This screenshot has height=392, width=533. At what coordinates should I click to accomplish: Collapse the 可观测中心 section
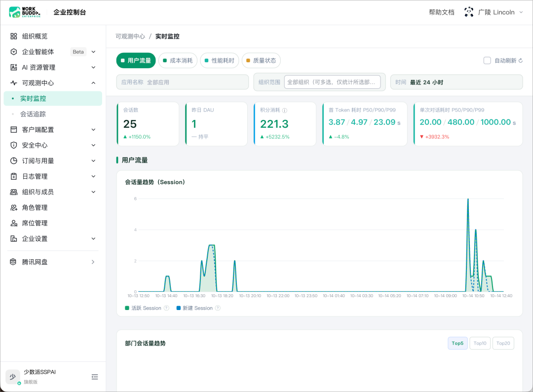tap(93, 83)
